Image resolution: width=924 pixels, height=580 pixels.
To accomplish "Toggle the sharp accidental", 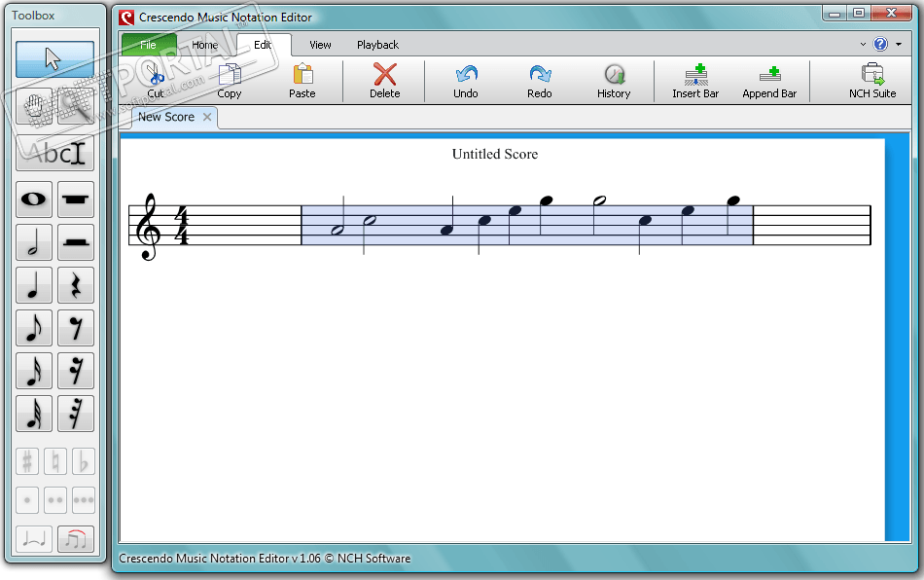I will click(27, 461).
